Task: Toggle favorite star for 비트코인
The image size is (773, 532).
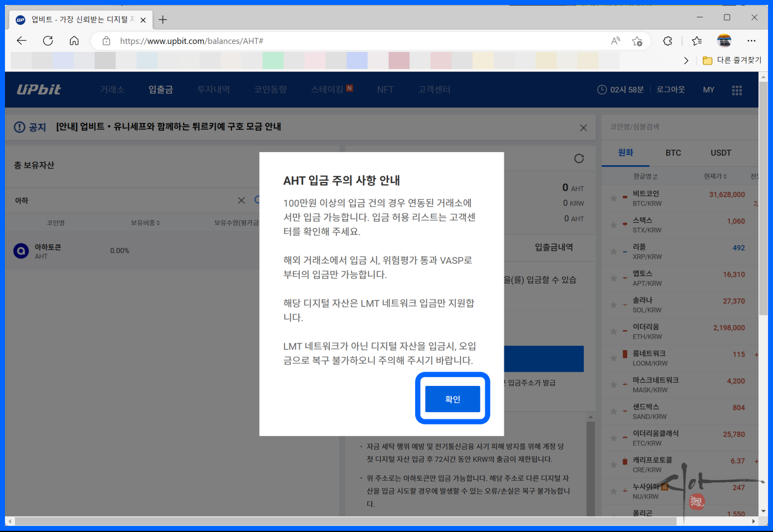Action: tap(614, 198)
